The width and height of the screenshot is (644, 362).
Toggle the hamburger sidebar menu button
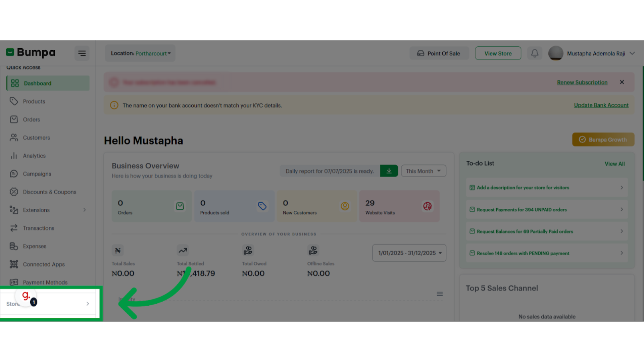coord(82,53)
